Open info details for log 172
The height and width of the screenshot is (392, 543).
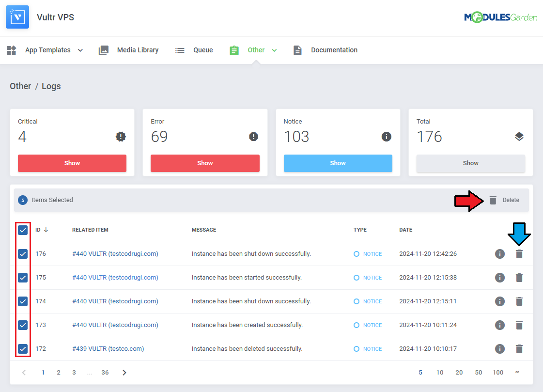[500, 349]
